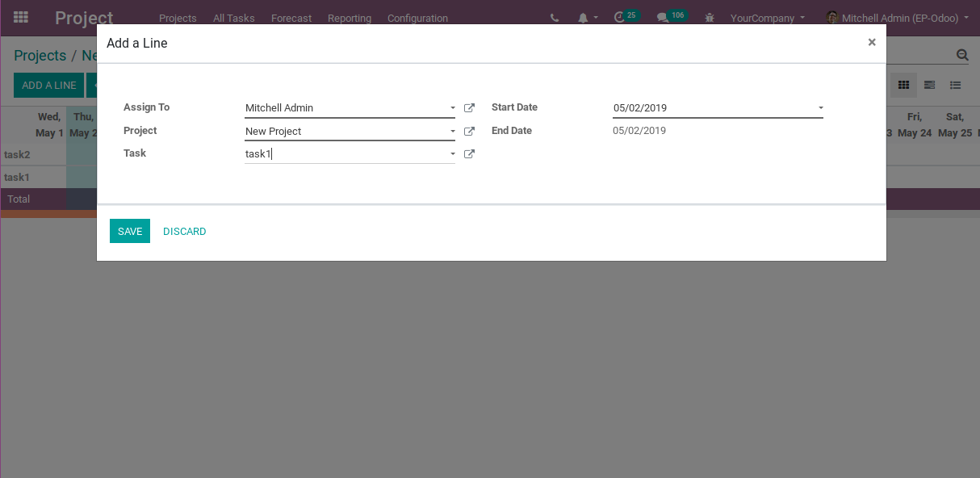Switch to Gantt view icon

[x=930, y=85]
